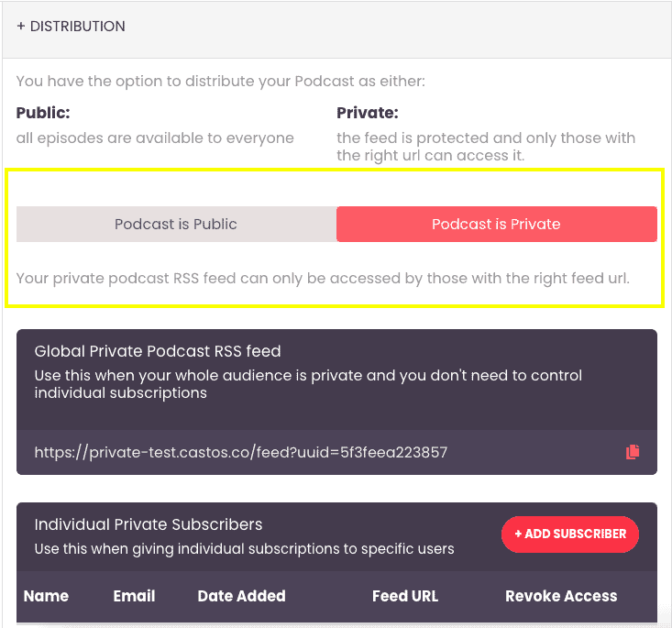
Task: Sort by the Email column header
Action: tap(134, 596)
